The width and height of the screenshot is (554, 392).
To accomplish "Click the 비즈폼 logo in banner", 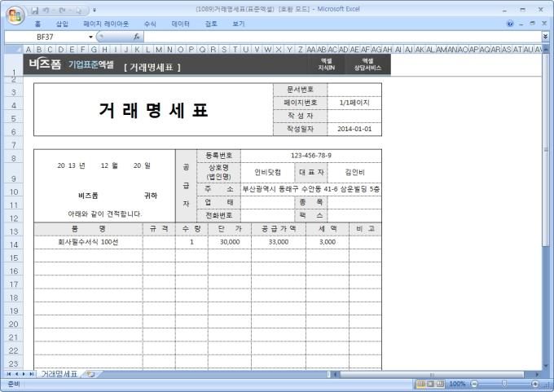I will click(46, 64).
